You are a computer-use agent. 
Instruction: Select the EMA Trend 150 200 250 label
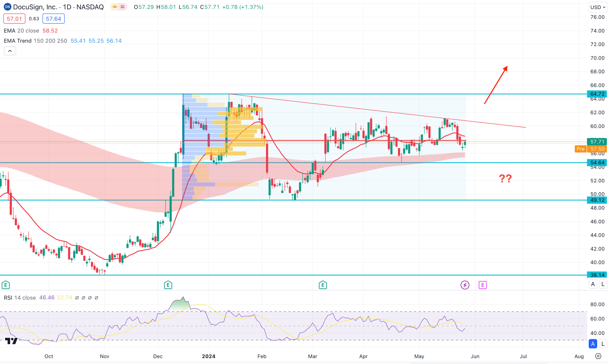[x=35, y=41]
